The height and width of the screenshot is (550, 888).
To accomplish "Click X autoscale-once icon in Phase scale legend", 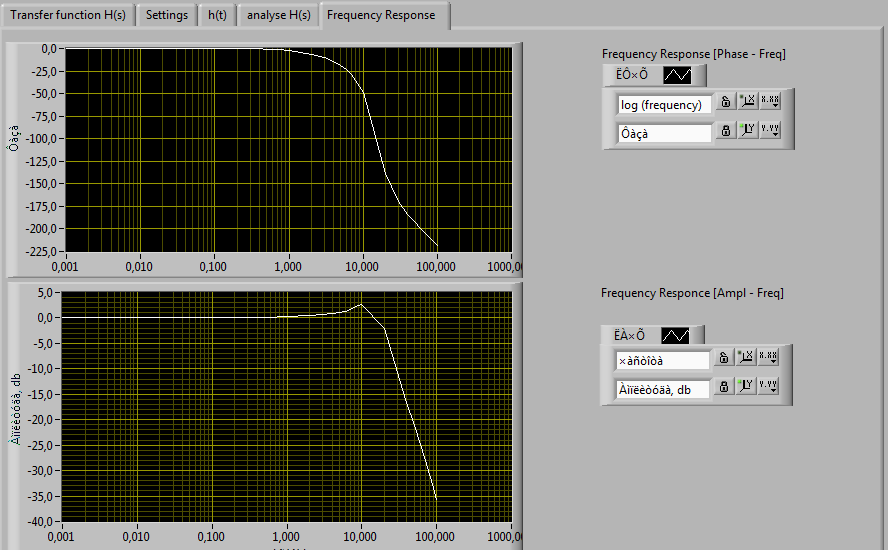I will click(x=747, y=102).
